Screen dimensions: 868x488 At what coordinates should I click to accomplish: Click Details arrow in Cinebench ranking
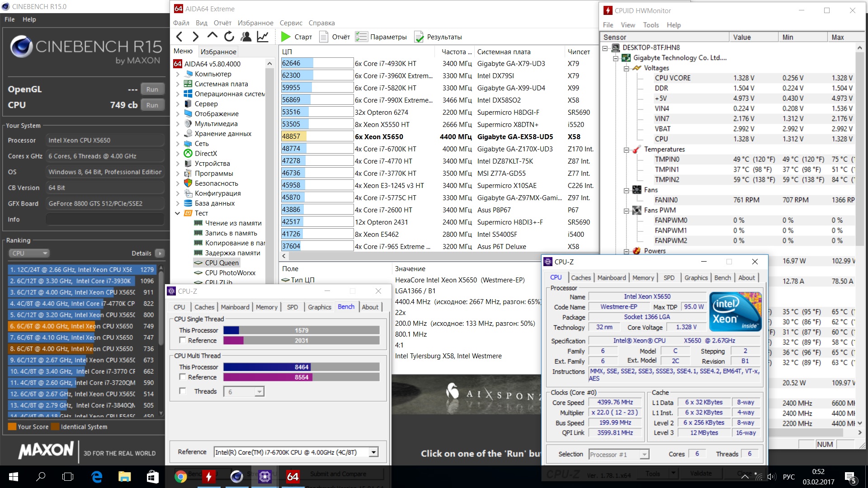160,253
